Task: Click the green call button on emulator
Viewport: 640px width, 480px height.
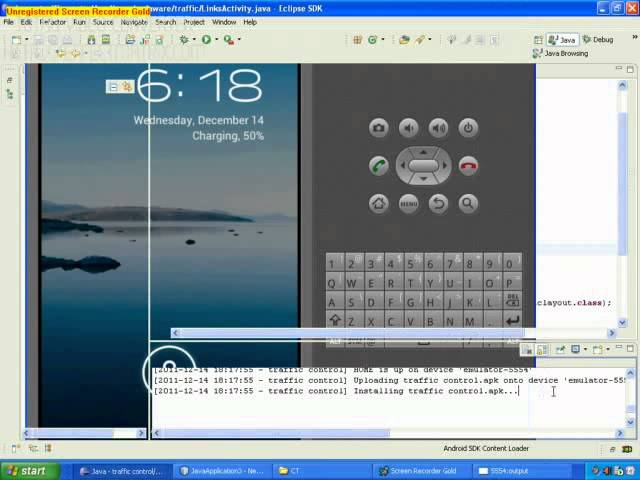Action: pyautogui.click(x=378, y=166)
